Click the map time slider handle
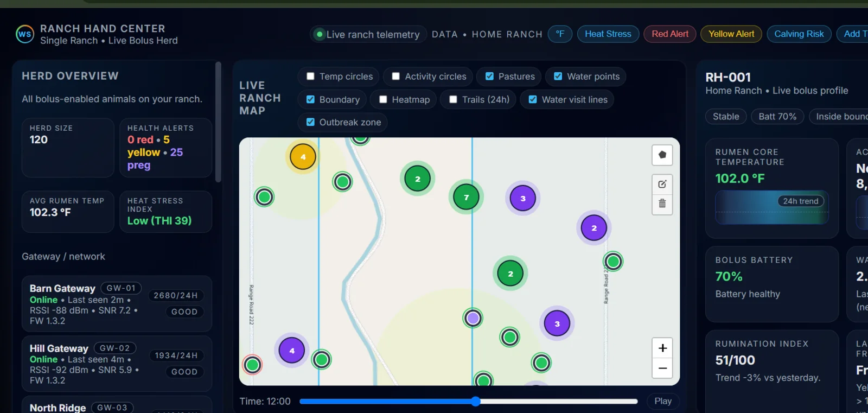868x413 pixels. (x=476, y=402)
